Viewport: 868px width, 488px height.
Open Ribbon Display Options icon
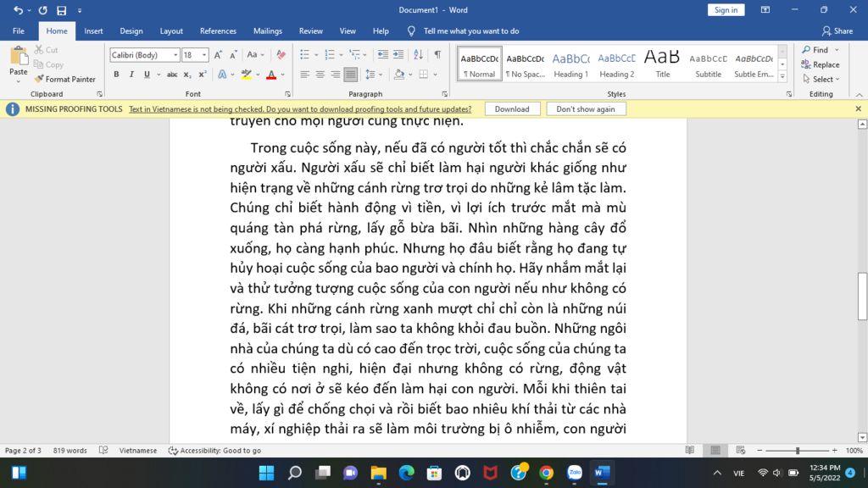(x=765, y=10)
